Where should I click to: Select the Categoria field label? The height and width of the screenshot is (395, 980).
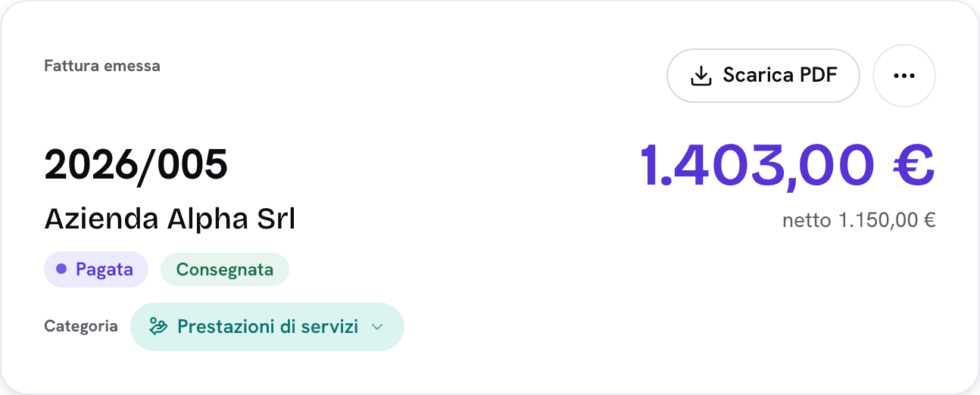(x=81, y=326)
